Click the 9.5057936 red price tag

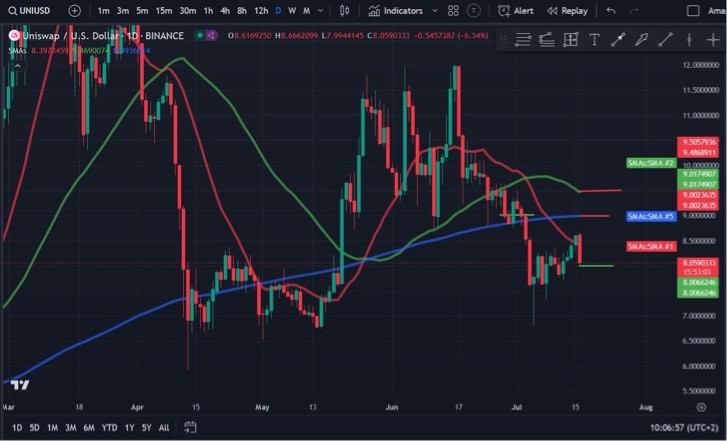[698, 141]
